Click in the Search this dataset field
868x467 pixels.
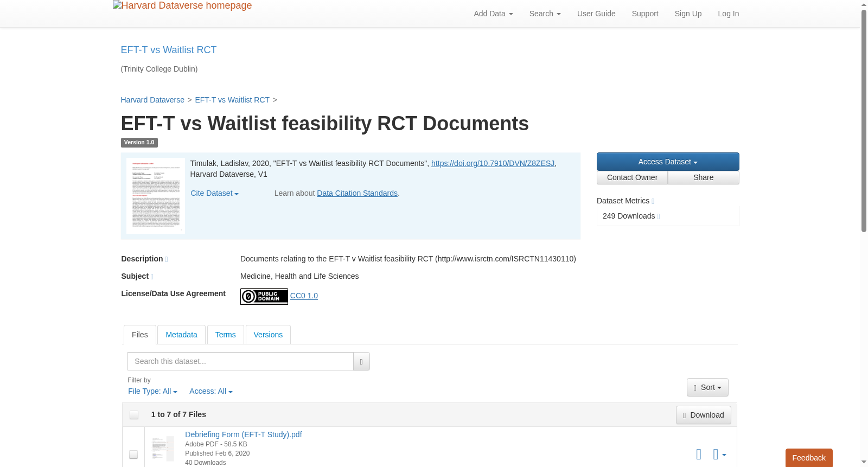coord(240,361)
